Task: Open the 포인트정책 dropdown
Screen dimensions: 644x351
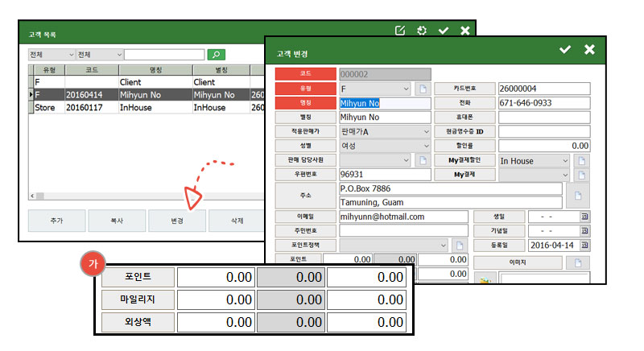Action: click(x=394, y=246)
